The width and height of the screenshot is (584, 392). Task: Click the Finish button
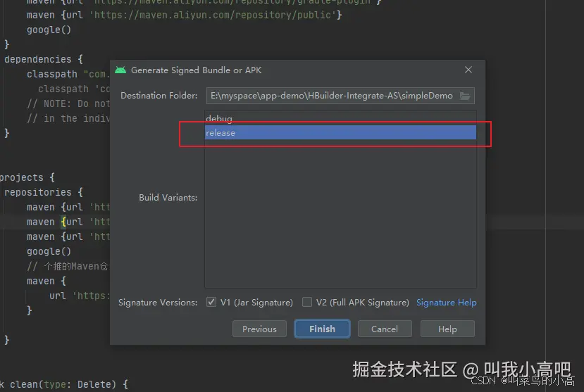pyautogui.click(x=322, y=329)
